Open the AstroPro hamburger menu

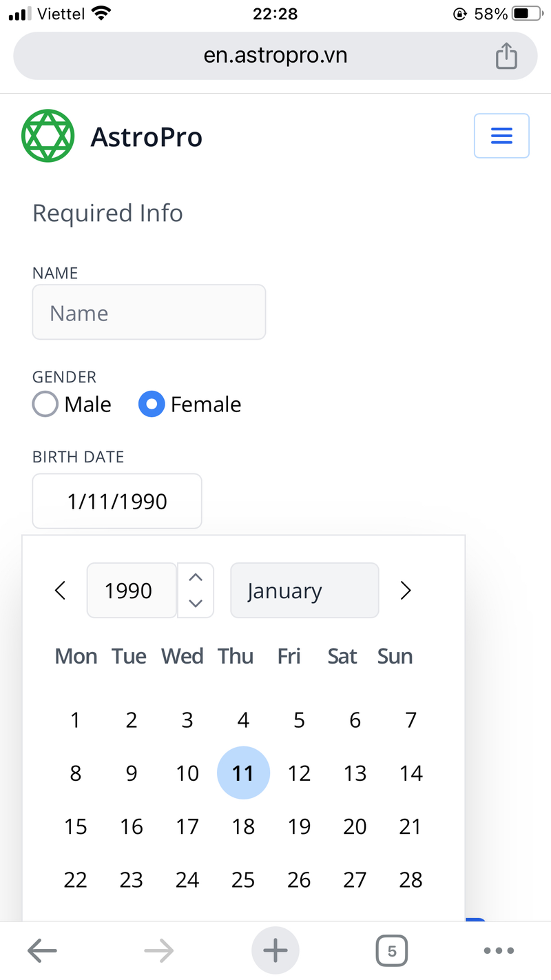coord(501,135)
